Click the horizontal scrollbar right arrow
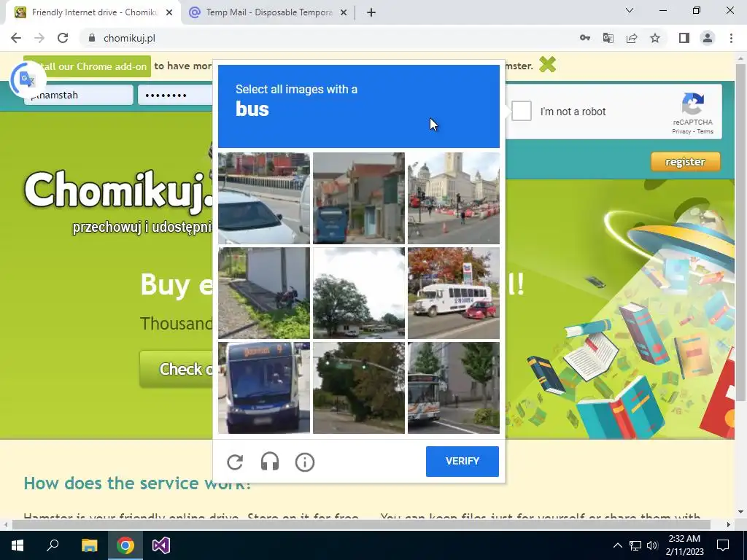 pos(729,524)
